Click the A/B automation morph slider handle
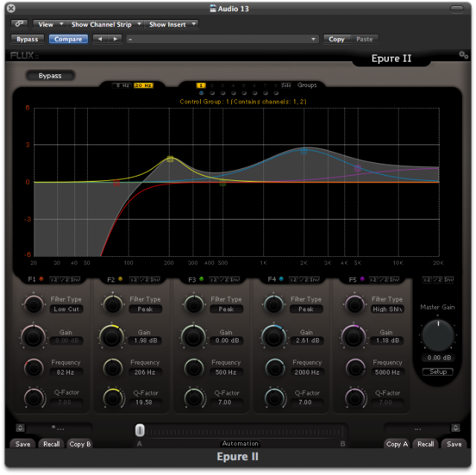This screenshot has height=475, width=476. tap(140, 430)
